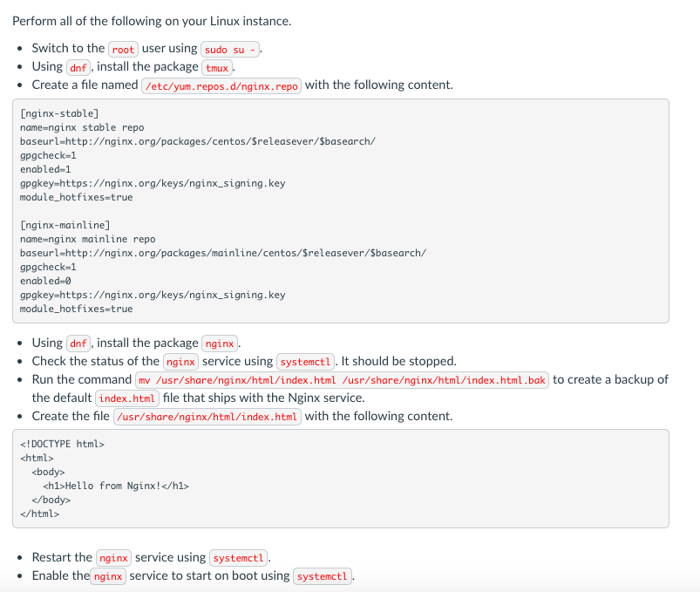Click the 'sudo su -' command text
The height and width of the screenshot is (592, 700).
point(230,50)
